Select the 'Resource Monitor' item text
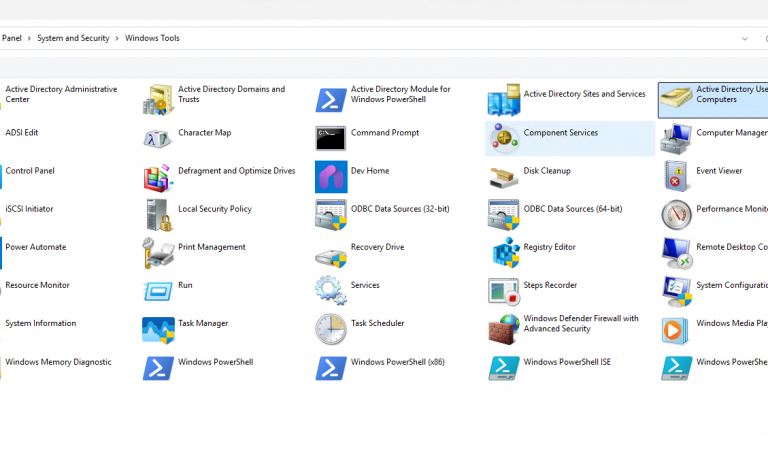768x460 pixels. [x=37, y=285]
